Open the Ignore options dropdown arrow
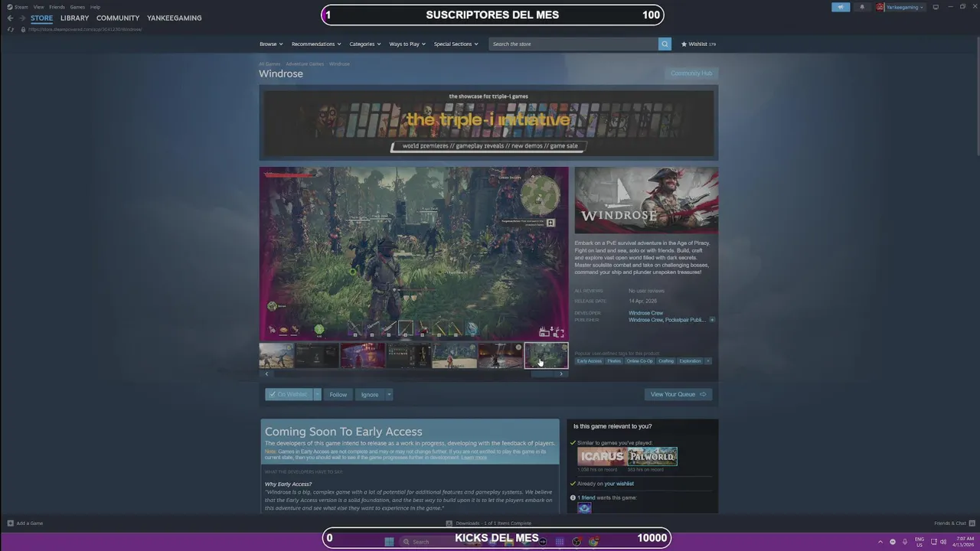Screen dimensions: 980x551 click(389, 394)
